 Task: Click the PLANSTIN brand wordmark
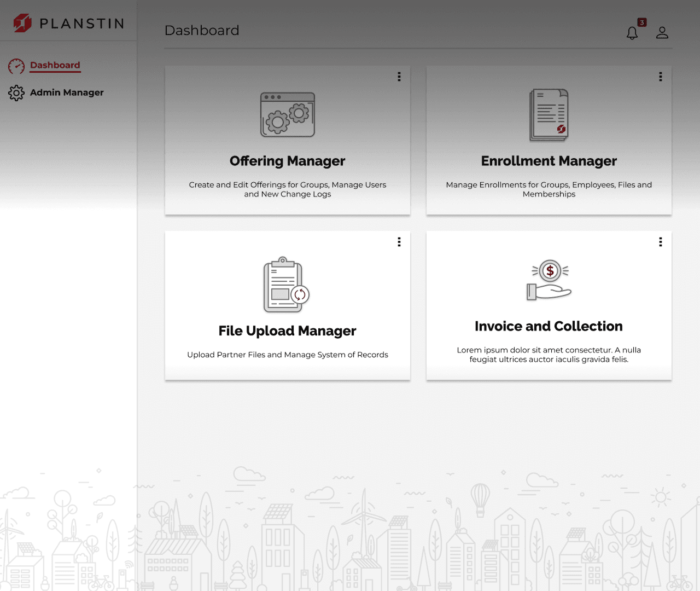tap(82, 24)
